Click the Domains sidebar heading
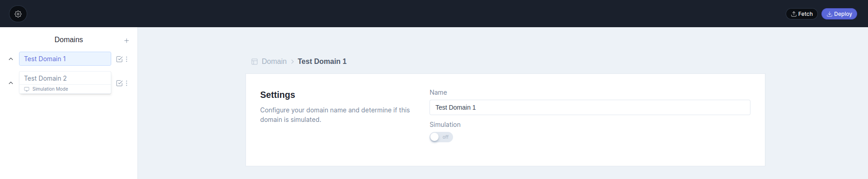The width and height of the screenshot is (868, 179). [x=69, y=40]
